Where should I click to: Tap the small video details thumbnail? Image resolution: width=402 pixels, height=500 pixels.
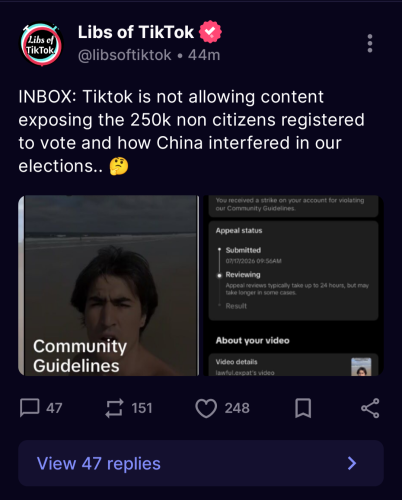point(361,367)
